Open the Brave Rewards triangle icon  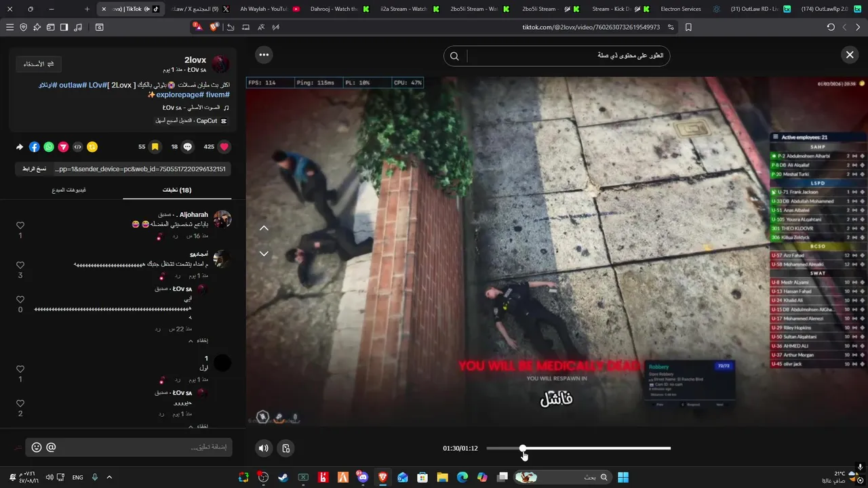197,27
